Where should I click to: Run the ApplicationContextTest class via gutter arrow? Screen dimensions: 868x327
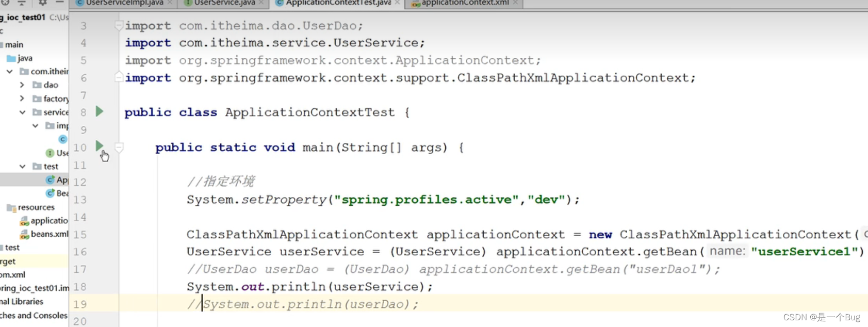tap(100, 111)
